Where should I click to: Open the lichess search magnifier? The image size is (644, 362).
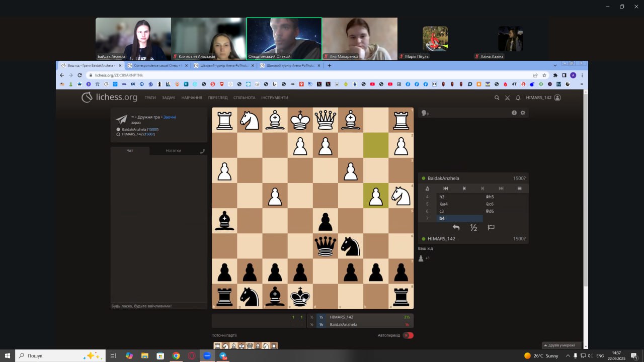click(x=497, y=98)
